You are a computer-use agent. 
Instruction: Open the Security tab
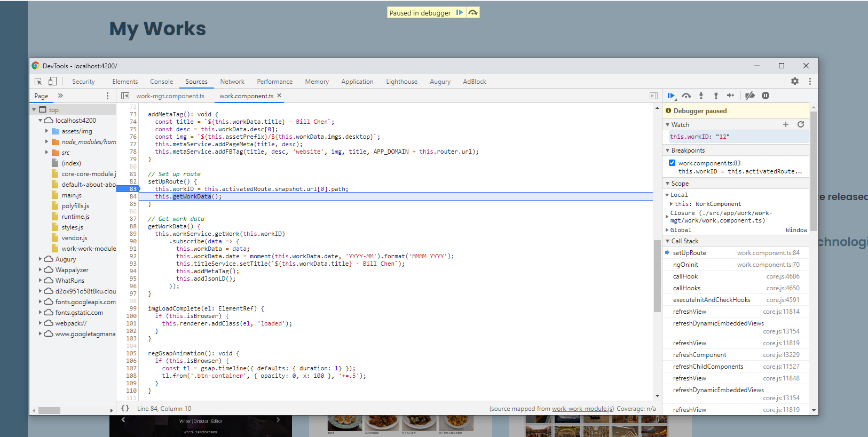coord(83,82)
